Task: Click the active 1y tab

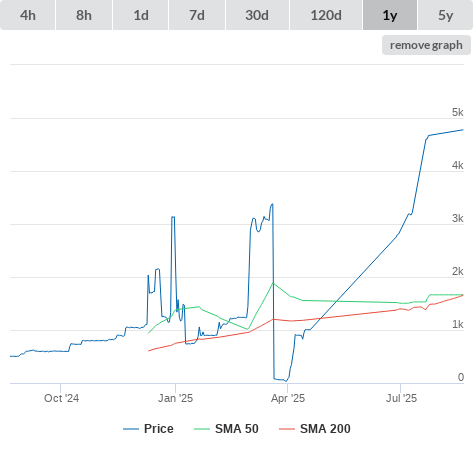Action: tap(390, 15)
